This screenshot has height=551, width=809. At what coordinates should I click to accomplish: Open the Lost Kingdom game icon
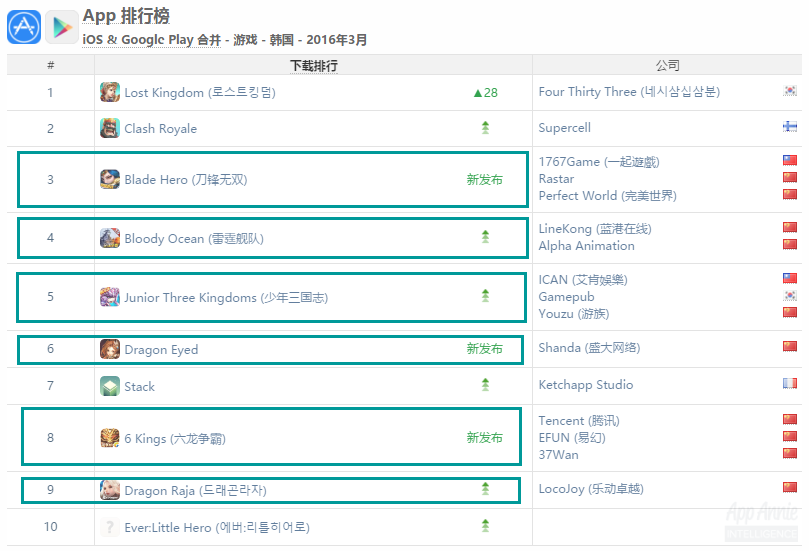coord(110,92)
